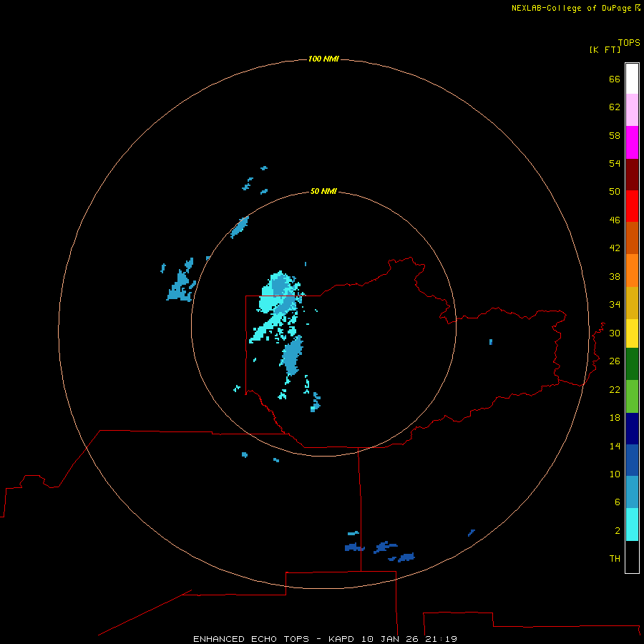Click the bright red swatch between 50 and 46

632,206
